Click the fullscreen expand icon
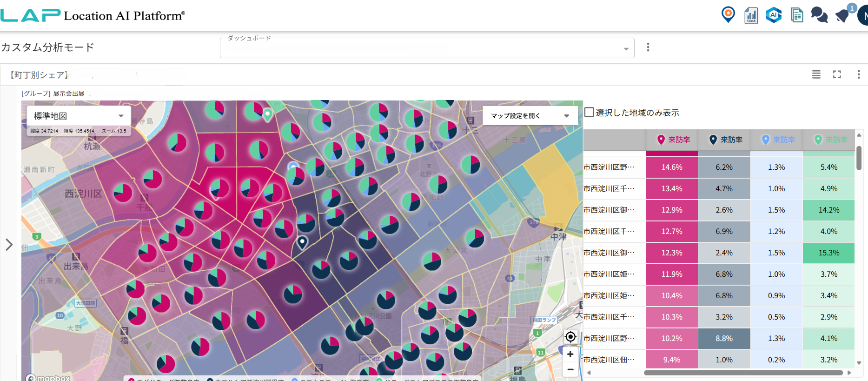Image resolution: width=868 pixels, height=381 pixels. [x=837, y=74]
